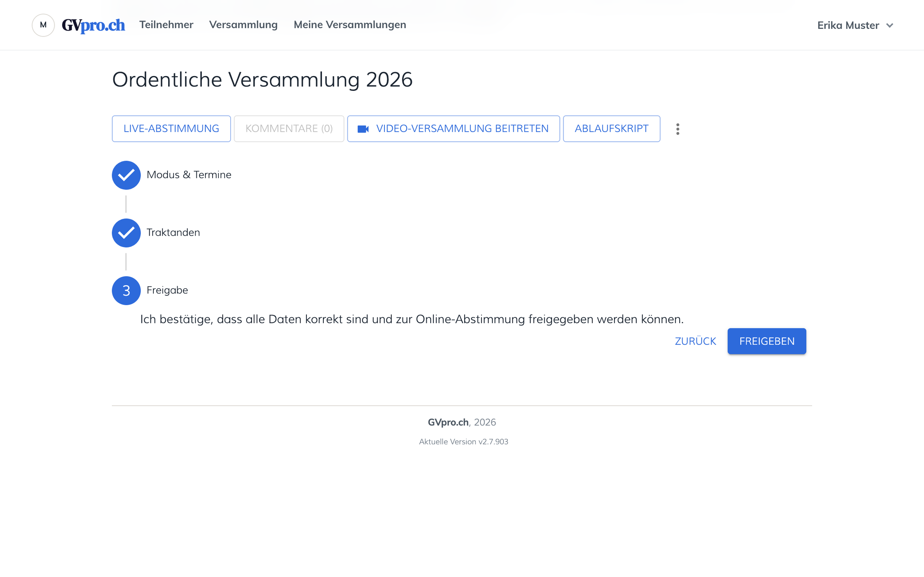924x577 pixels.
Task: Click the LIVE-ABSTIMMUNG button
Action: [171, 129]
